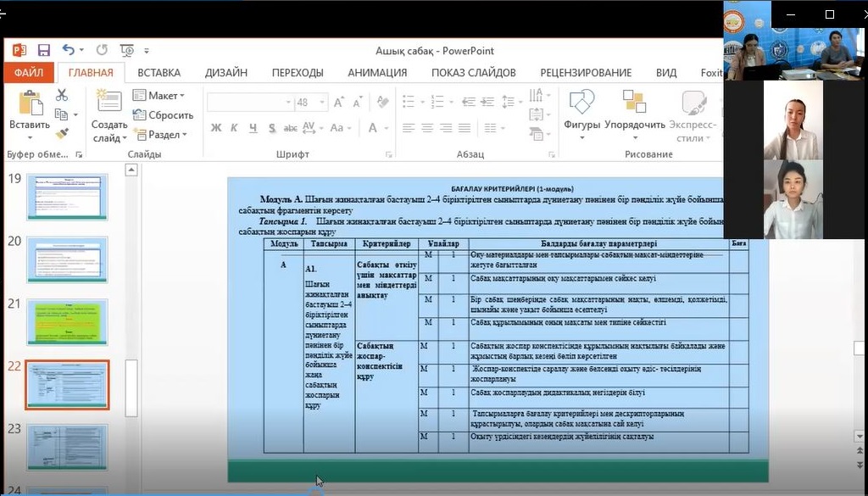Click the Сбросить reset button
868x496 pixels.
tap(163, 115)
